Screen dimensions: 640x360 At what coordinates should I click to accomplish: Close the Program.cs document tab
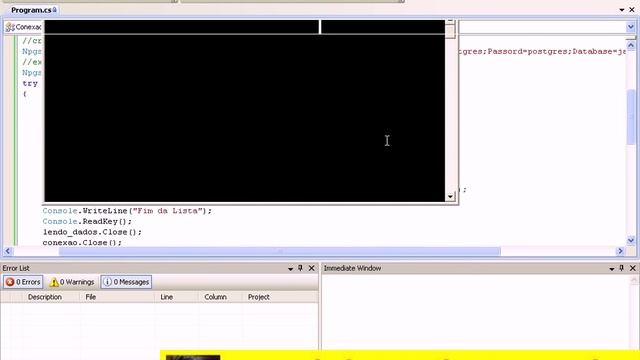tap(632, 9)
